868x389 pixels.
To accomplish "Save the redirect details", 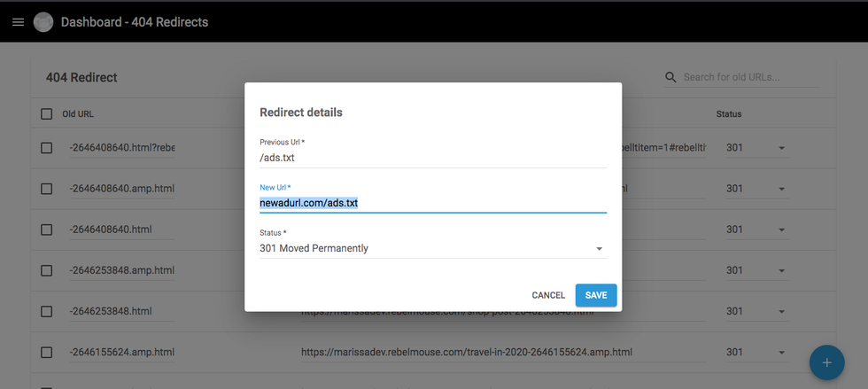I will (x=596, y=295).
